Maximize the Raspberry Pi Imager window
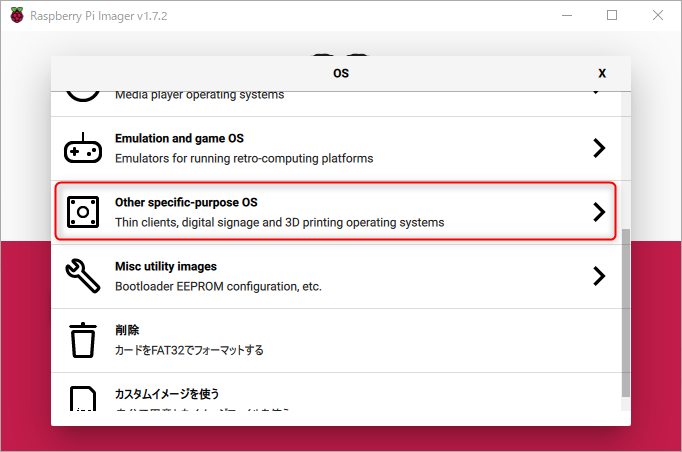Viewport: 682px width, 452px height. [x=612, y=15]
